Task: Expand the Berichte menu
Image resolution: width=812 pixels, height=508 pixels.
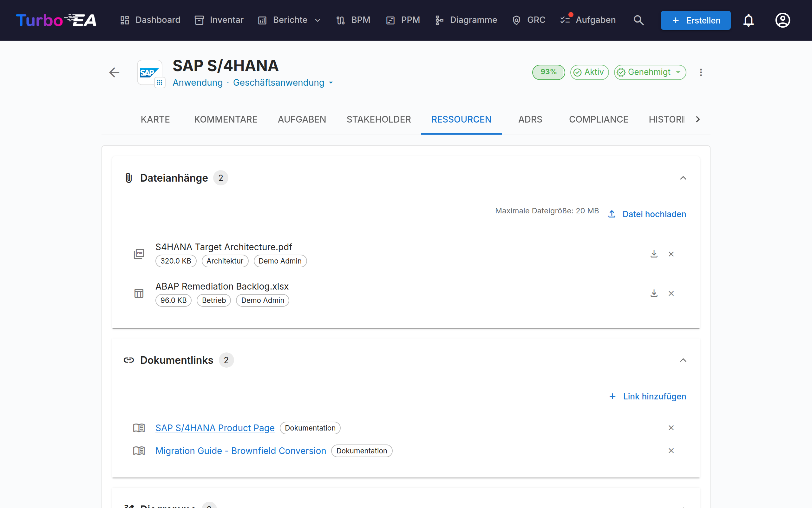Action: pyautogui.click(x=289, y=20)
